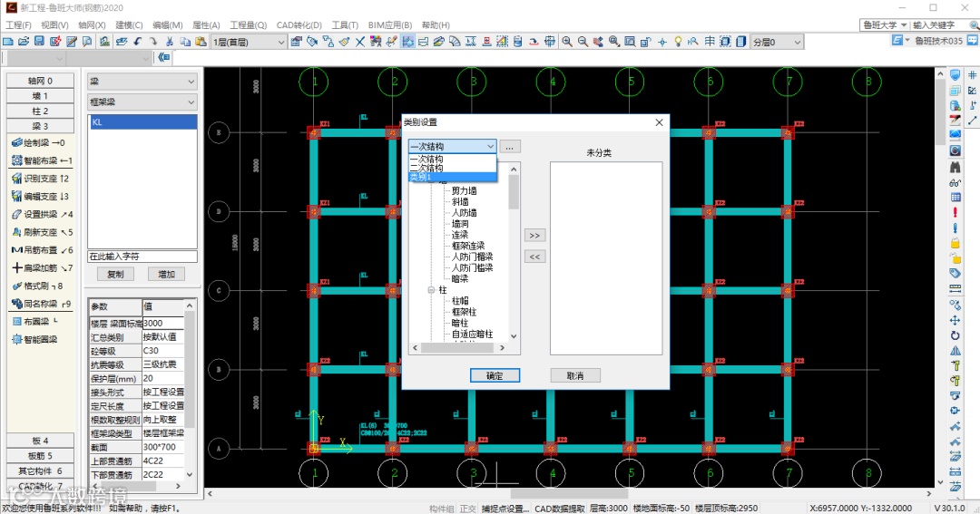
Task: Open the CAD转化(D) menu
Action: pos(299,25)
